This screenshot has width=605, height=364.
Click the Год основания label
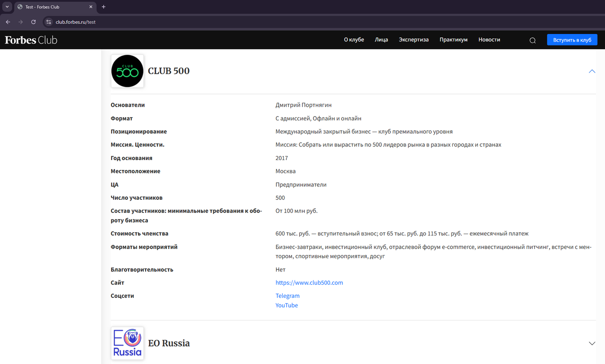point(131,158)
